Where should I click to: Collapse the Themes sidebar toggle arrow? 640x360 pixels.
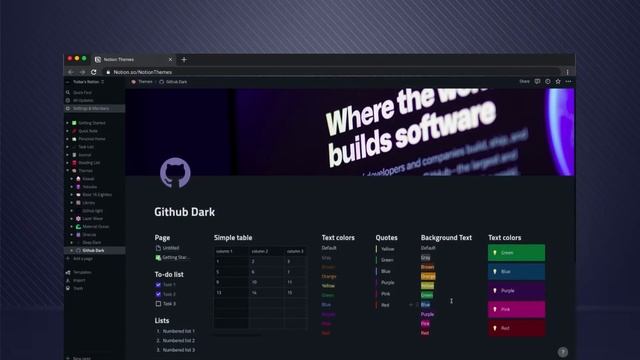[67, 171]
